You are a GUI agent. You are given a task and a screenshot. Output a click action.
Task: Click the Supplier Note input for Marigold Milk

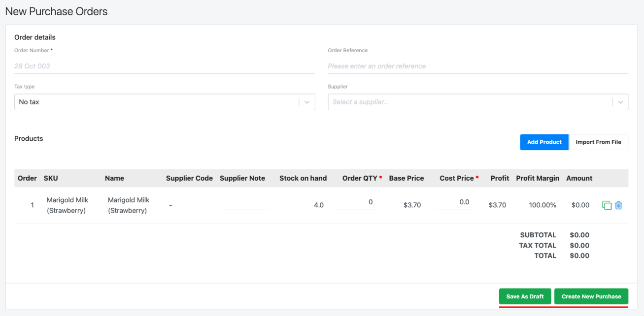click(246, 204)
